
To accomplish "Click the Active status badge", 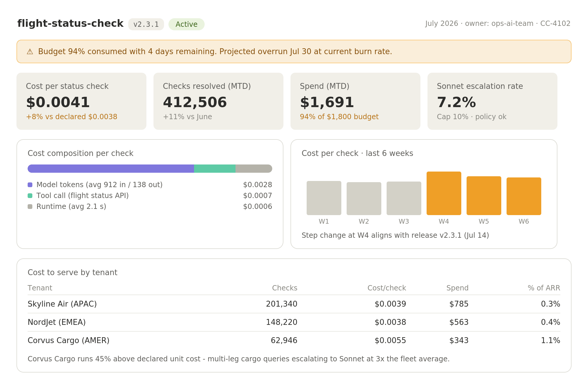I will click(186, 24).
